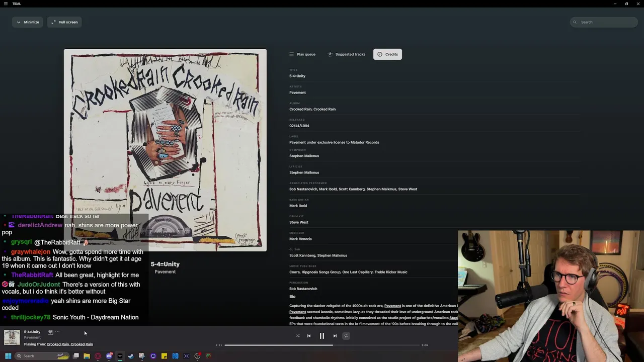
Task: Click bass guitar credit Mark Ibold
Action: pyautogui.click(x=298, y=206)
